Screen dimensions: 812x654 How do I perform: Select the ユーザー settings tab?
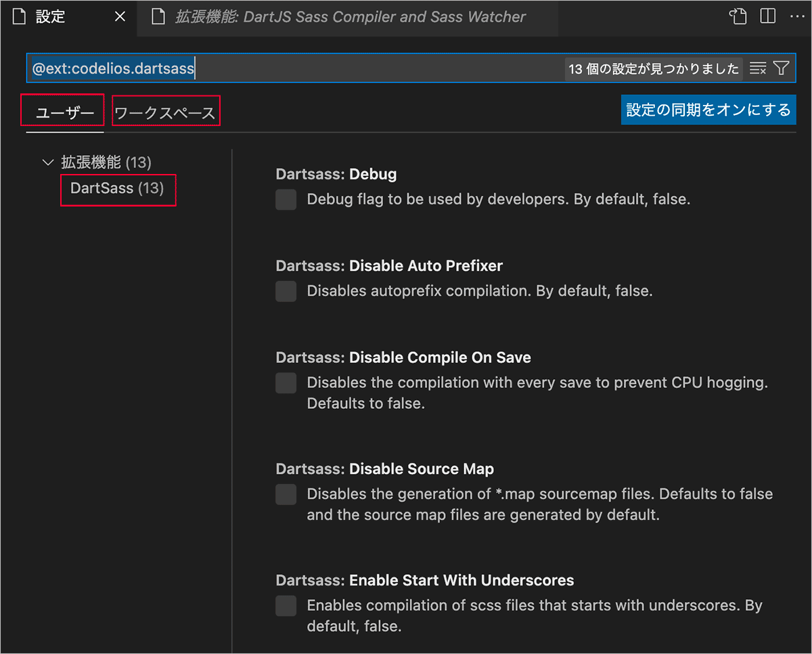(x=65, y=113)
